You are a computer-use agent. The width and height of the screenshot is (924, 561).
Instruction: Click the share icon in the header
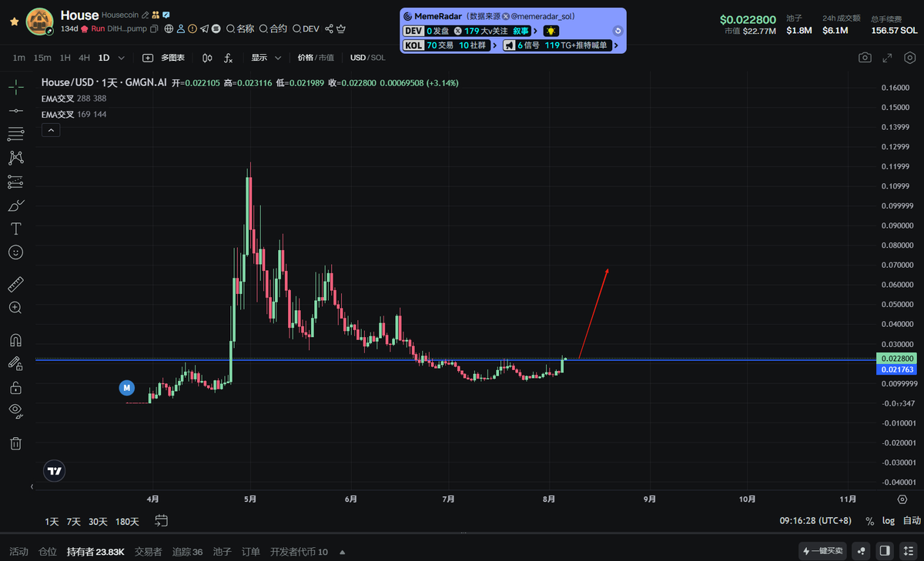pos(330,28)
